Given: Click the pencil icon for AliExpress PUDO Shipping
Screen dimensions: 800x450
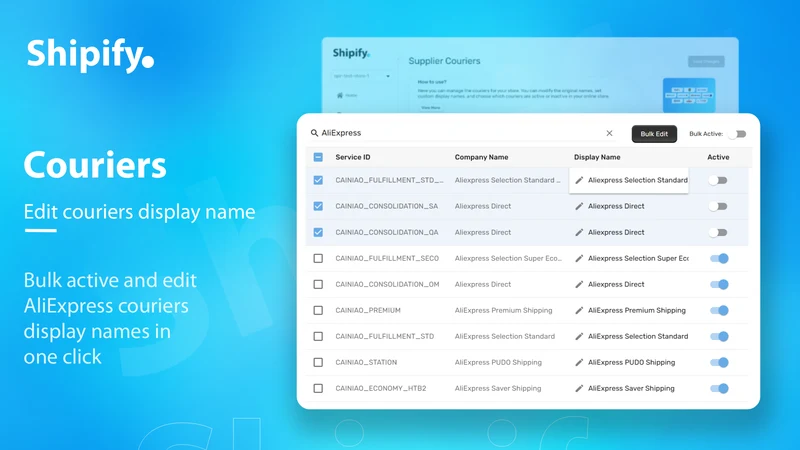Looking at the screenshot, I should [x=579, y=362].
